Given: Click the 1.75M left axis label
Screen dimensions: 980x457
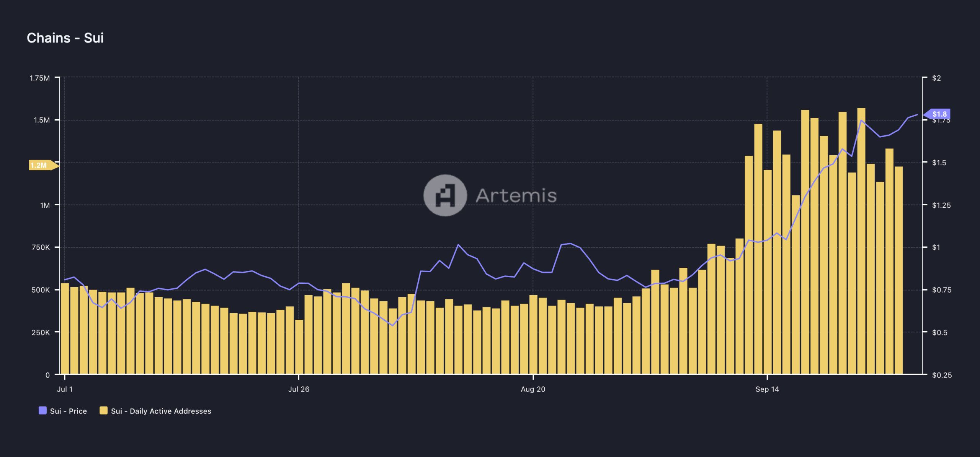Looking at the screenshot, I should pos(39,78).
